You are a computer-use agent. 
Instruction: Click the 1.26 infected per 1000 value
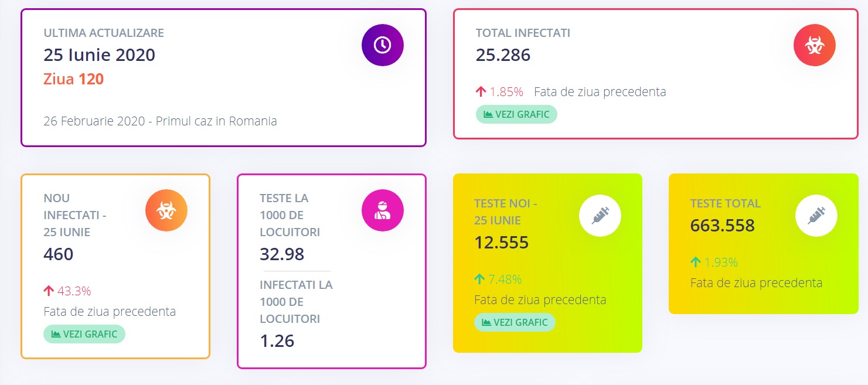click(x=277, y=341)
